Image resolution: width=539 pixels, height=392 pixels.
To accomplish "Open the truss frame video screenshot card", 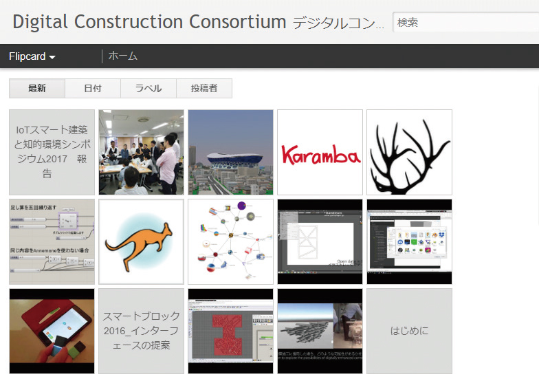I will pos(320,242).
